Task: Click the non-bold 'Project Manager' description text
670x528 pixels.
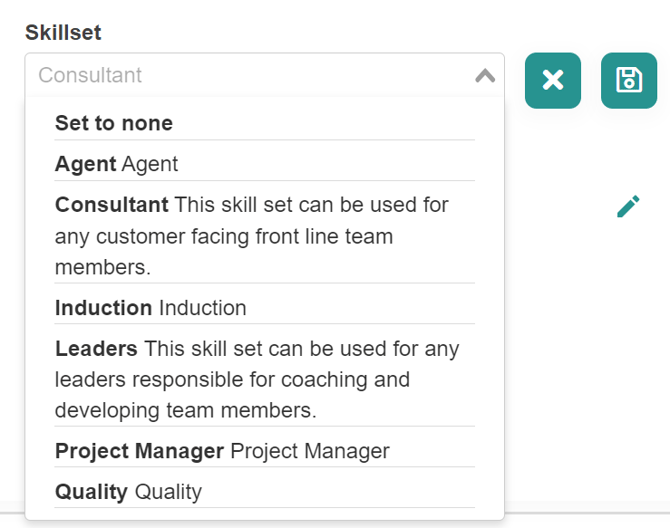Action: click(310, 451)
